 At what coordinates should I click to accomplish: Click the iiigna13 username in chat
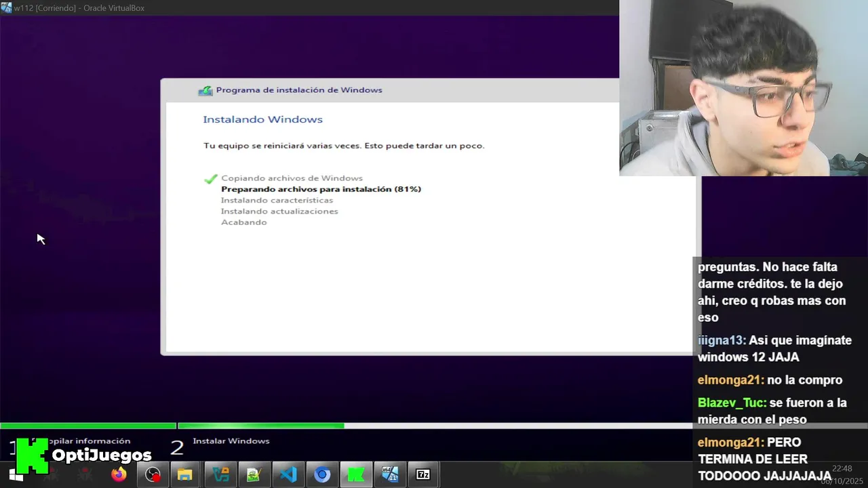point(722,340)
